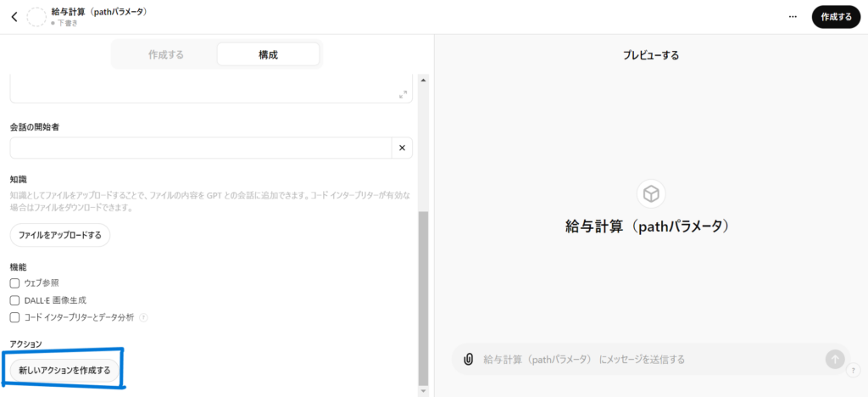This screenshot has width=868, height=397.
Task: Click the top-right 作成する button
Action: [836, 16]
